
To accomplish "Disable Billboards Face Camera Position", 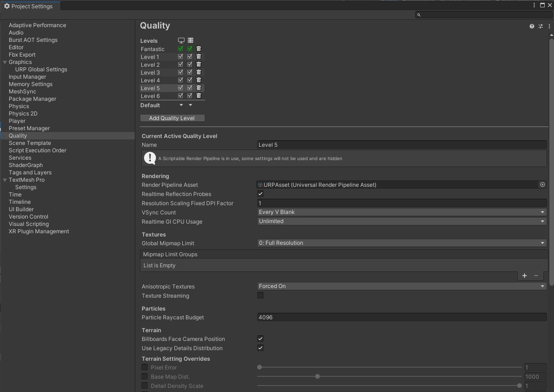I will click(x=260, y=339).
